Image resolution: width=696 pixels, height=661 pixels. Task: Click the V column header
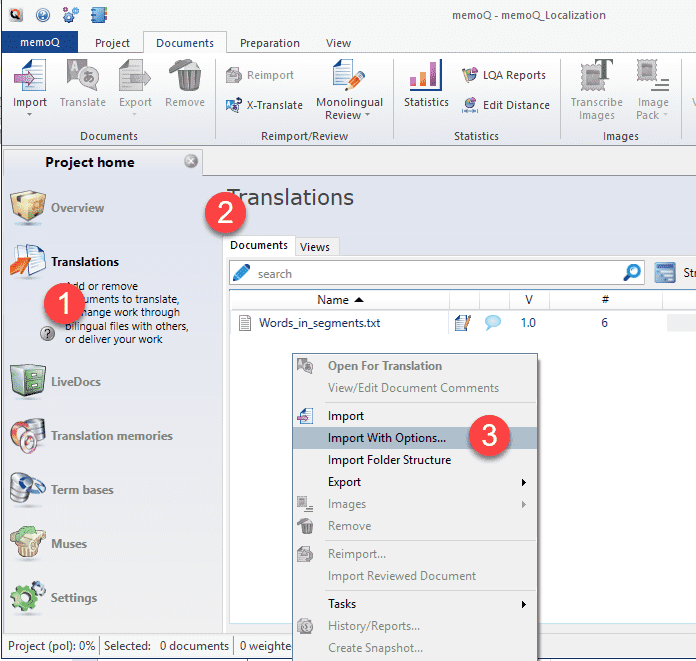click(529, 300)
